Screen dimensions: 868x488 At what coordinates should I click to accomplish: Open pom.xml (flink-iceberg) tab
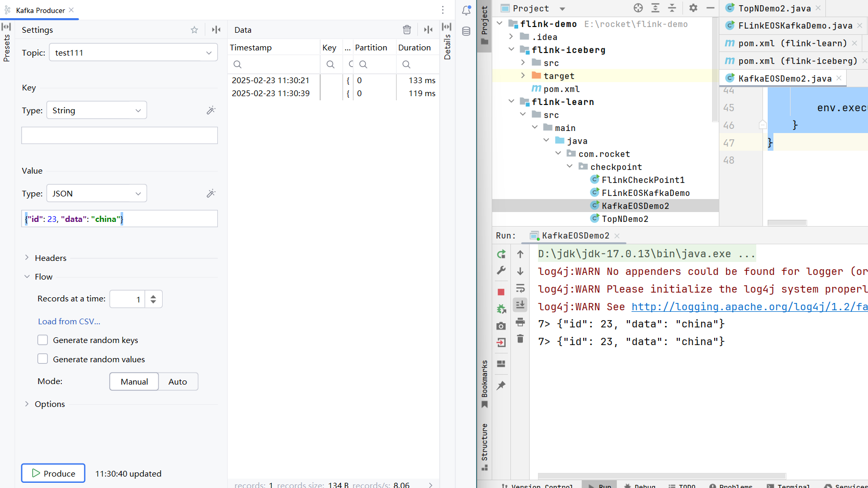pyautogui.click(x=792, y=61)
